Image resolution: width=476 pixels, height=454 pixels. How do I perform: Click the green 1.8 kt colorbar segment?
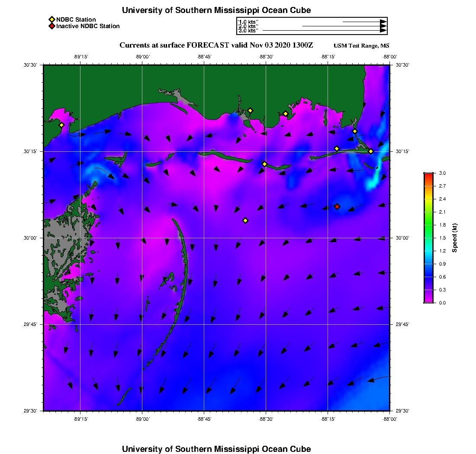[x=429, y=225]
